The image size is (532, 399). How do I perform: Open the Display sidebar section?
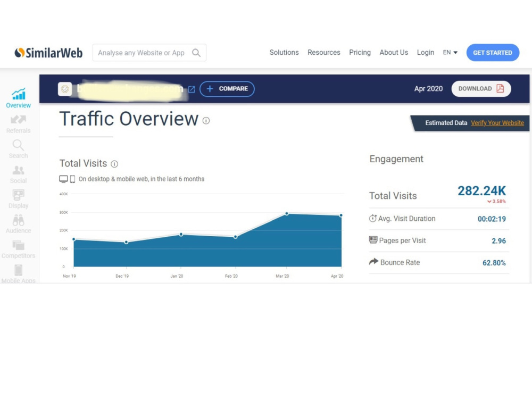[18, 199]
